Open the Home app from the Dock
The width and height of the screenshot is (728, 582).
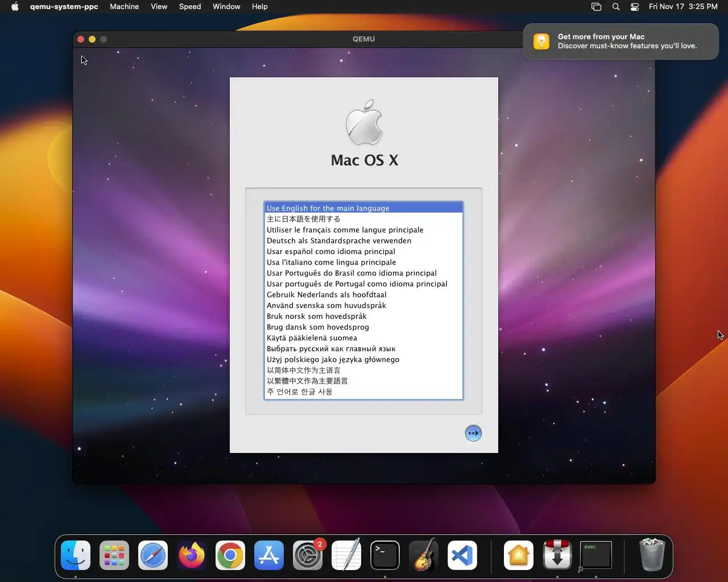click(x=519, y=555)
